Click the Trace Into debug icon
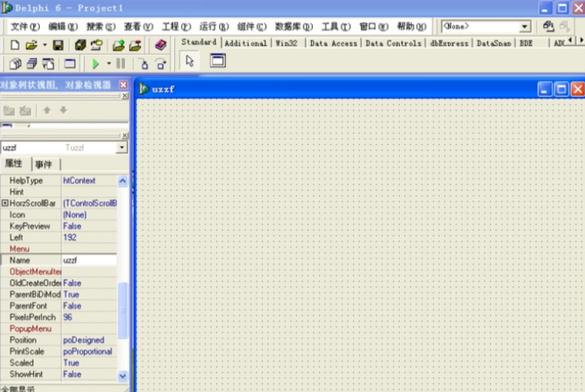 (x=143, y=63)
